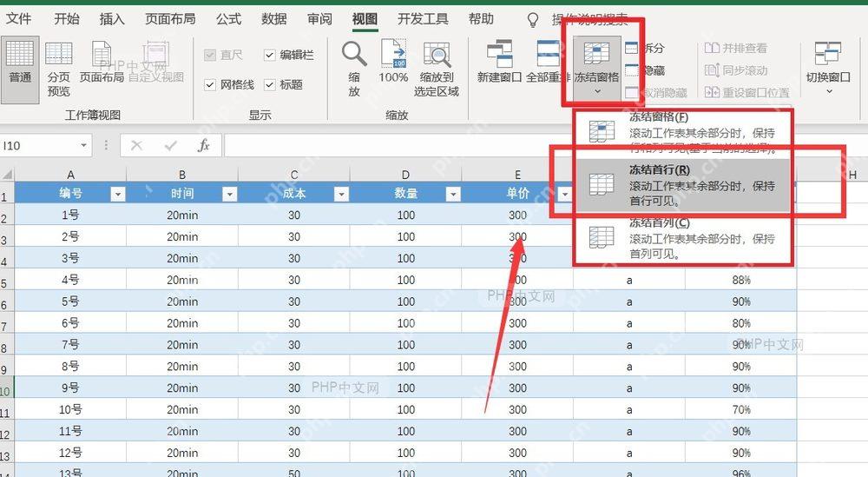This screenshot has height=477, width=868.
Task: Arrange All windows (全部重排)
Action: click(548, 62)
